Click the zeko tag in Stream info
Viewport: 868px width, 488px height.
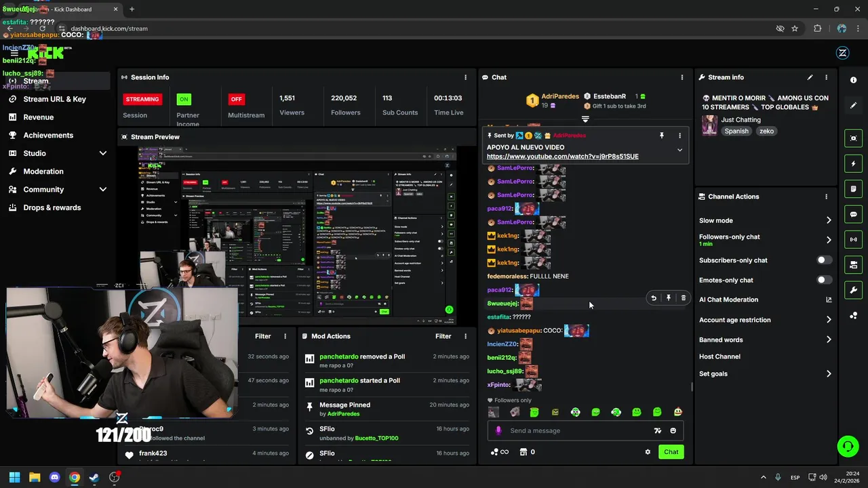pyautogui.click(x=766, y=131)
